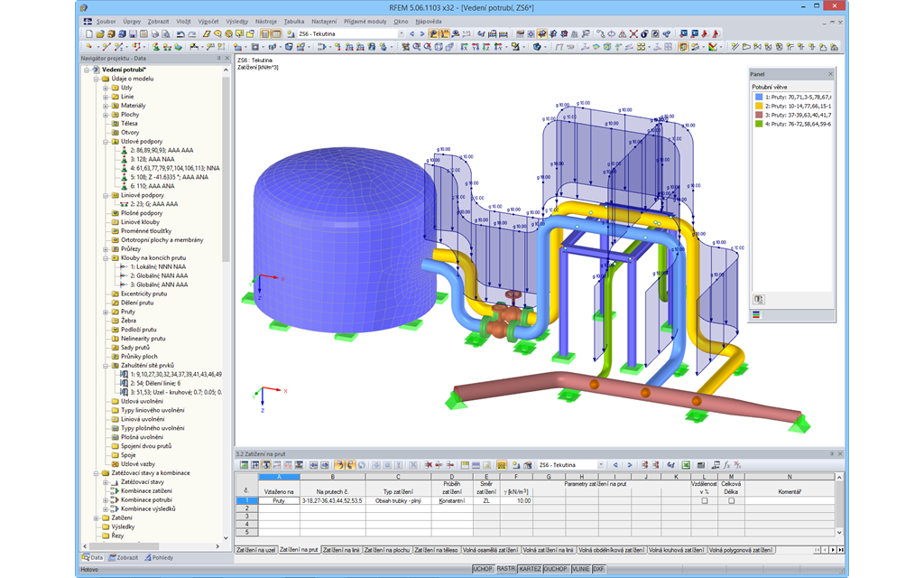Screen dimensions: 924x578
Task: Open the Výpočet menu
Action: (208, 22)
